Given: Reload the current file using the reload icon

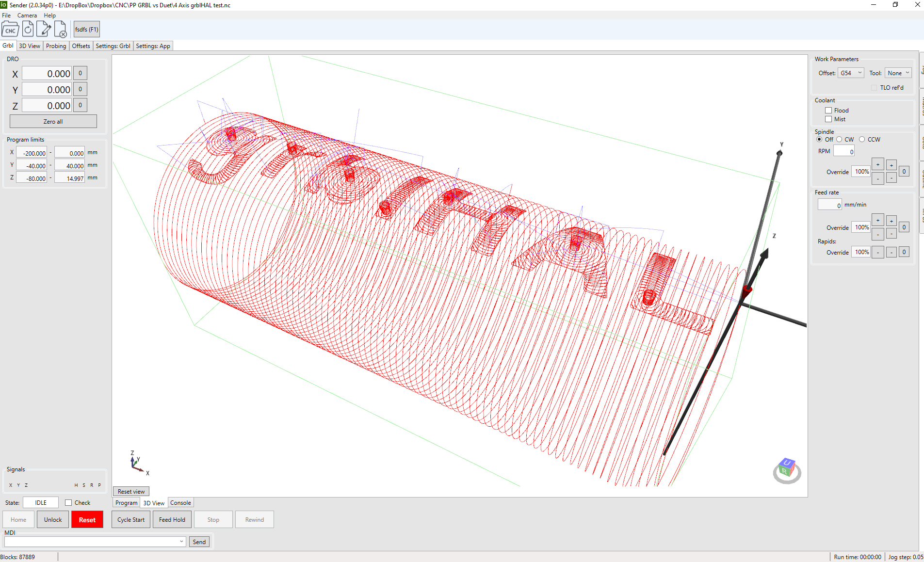Looking at the screenshot, I should click(x=27, y=29).
